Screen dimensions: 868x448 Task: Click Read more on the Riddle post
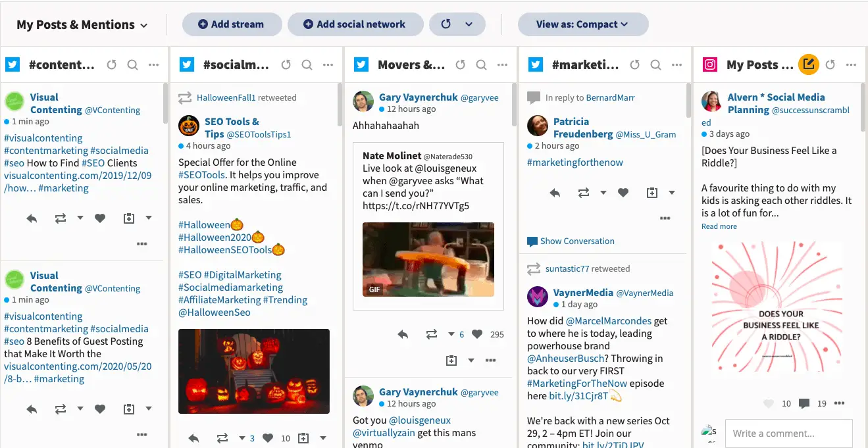tap(719, 226)
